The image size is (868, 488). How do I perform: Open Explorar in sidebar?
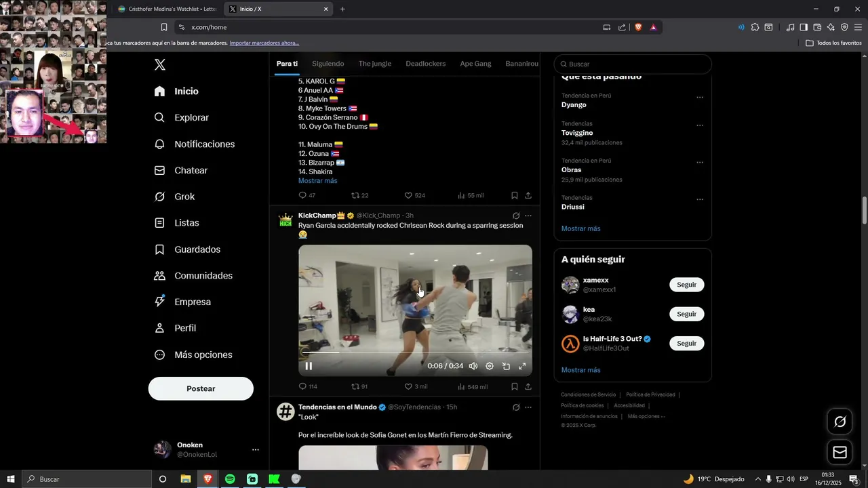coord(181,117)
